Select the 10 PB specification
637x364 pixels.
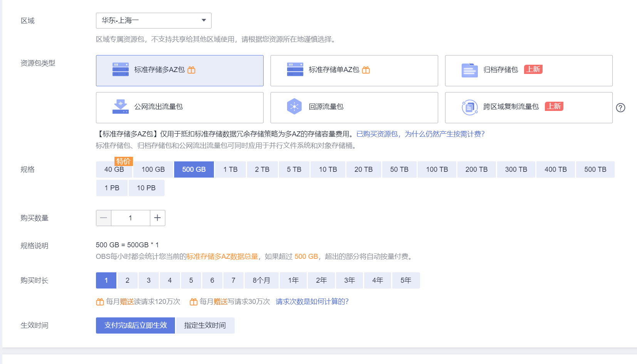point(146,188)
